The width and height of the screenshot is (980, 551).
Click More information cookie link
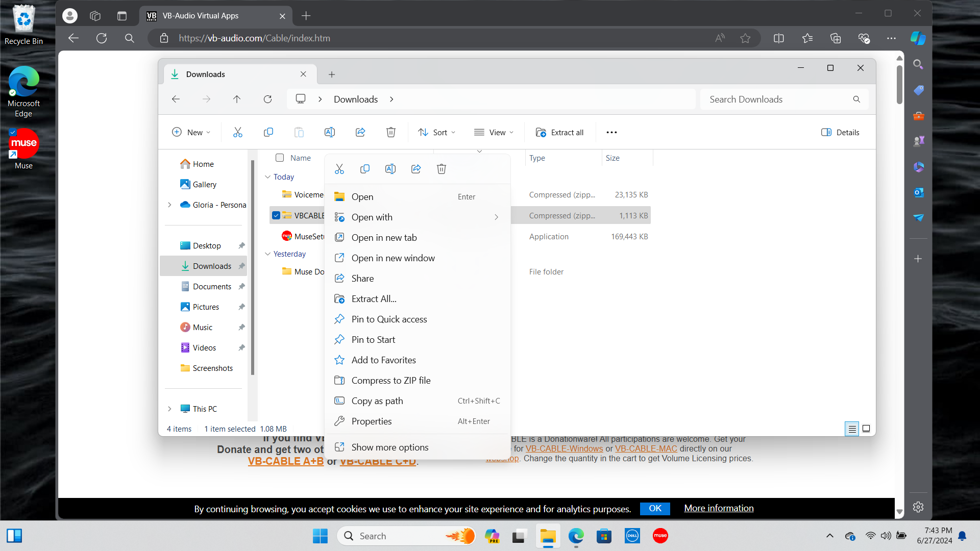[x=719, y=508]
